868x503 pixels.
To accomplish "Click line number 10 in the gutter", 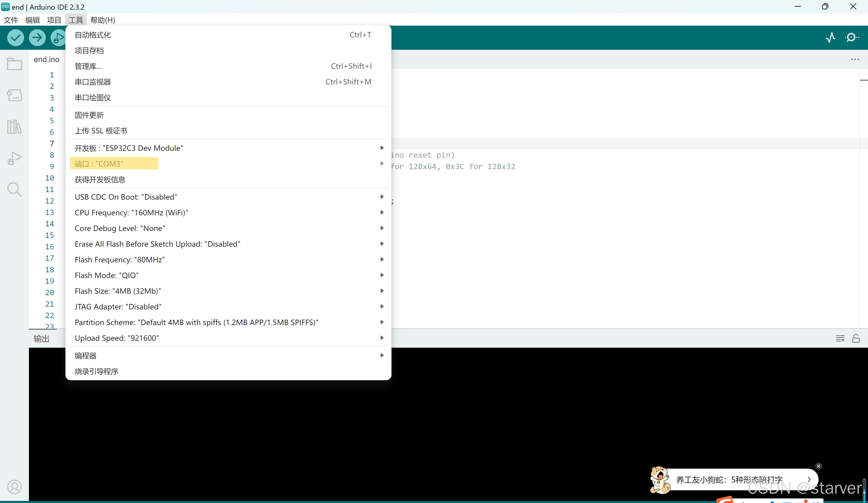I will [x=50, y=178].
